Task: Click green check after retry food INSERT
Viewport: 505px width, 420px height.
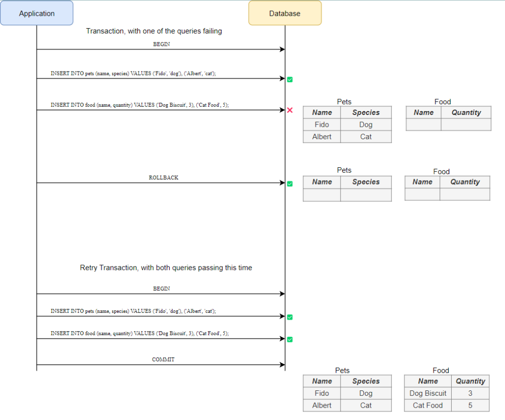Action: tap(290, 339)
